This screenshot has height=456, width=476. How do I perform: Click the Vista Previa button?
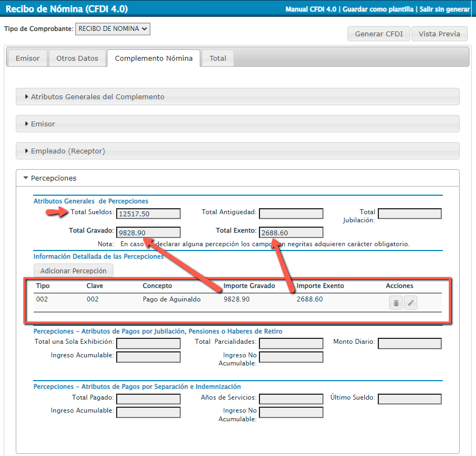439,34
